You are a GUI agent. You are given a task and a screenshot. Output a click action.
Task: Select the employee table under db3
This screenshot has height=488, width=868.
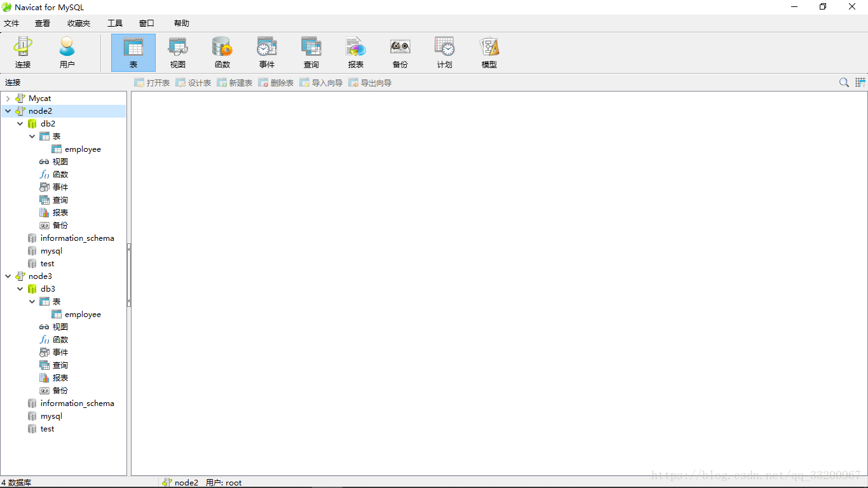coord(83,315)
